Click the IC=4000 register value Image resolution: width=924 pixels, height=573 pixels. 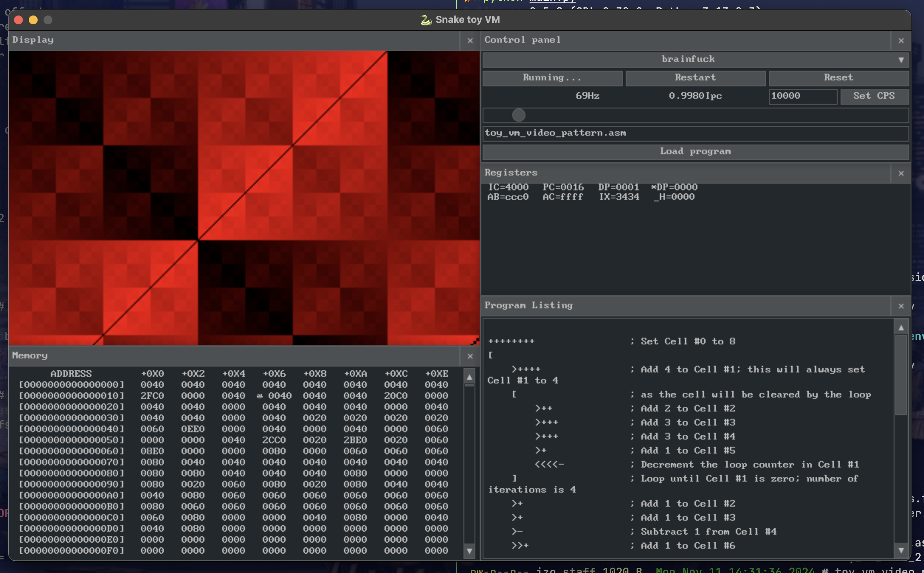[508, 187]
